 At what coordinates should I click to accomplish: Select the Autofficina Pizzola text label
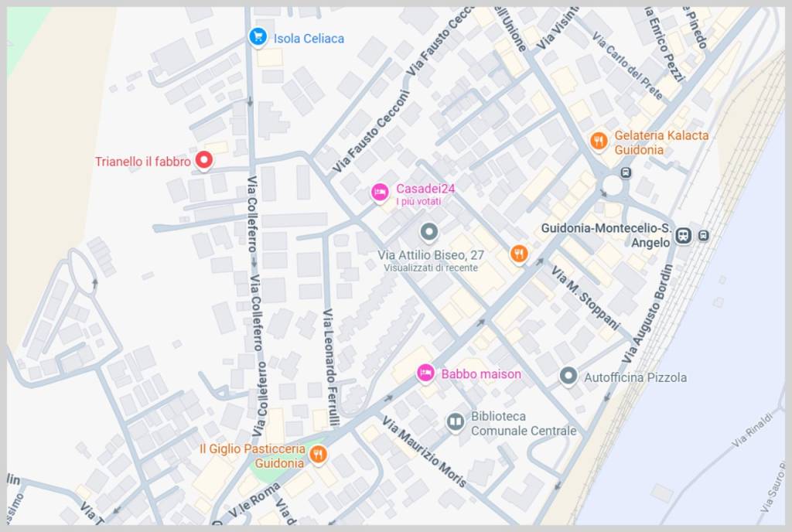[x=635, y=377]
